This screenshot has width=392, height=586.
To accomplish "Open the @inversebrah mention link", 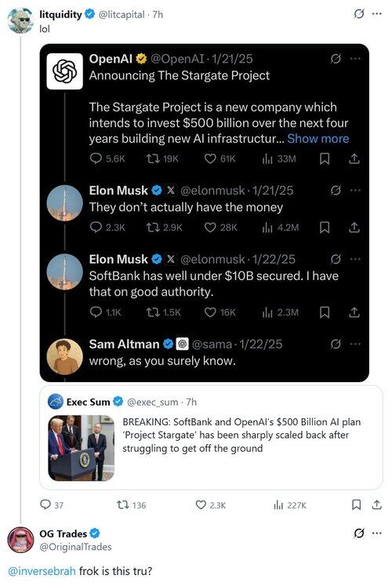I will (x=42, y=571).
